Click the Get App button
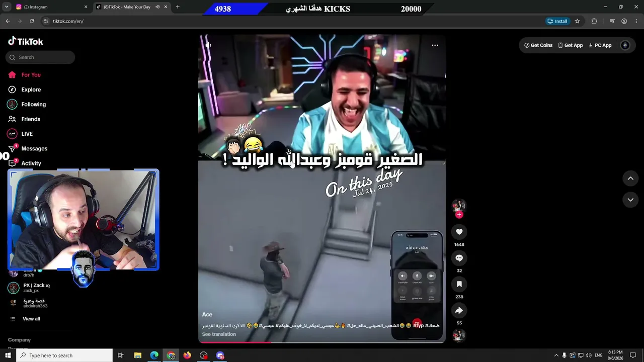The width and height of the screenshot is (644, 362). click(570, 45)
